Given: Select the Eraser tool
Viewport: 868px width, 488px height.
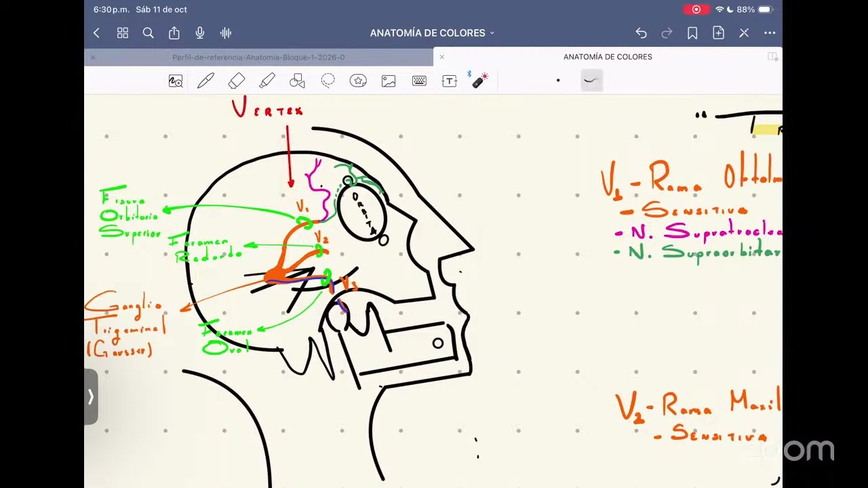Looking at the screenshot, I should 236,81.
